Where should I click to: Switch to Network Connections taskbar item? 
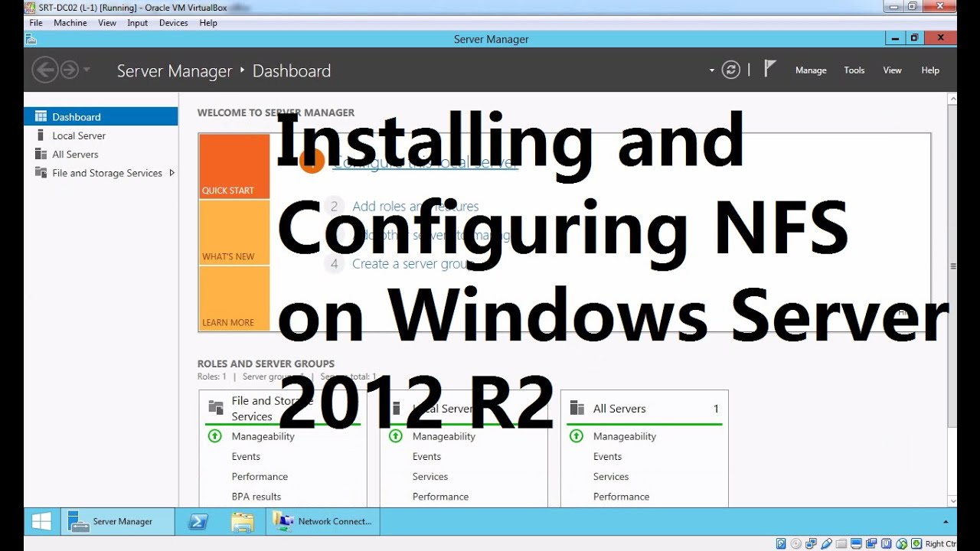pos(322,521)
